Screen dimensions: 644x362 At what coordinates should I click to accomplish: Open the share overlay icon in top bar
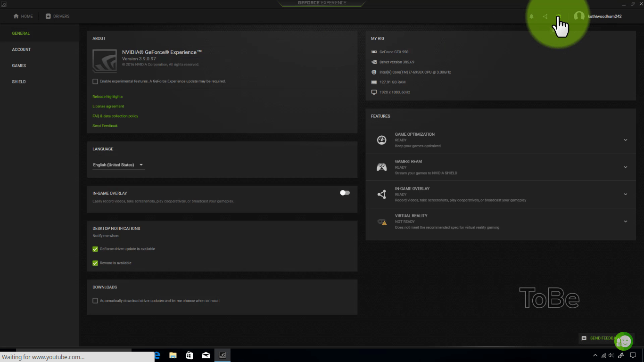(545, 16)
